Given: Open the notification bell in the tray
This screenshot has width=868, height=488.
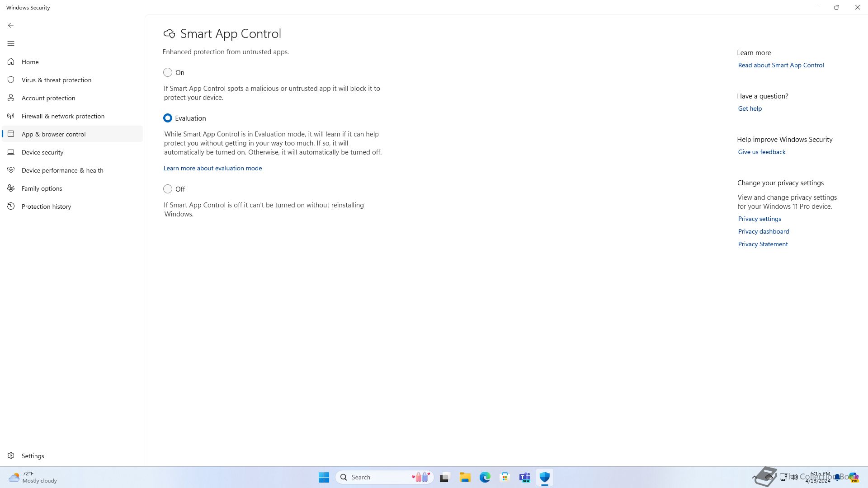Looking at the screenshot, I should pos(837,477).
